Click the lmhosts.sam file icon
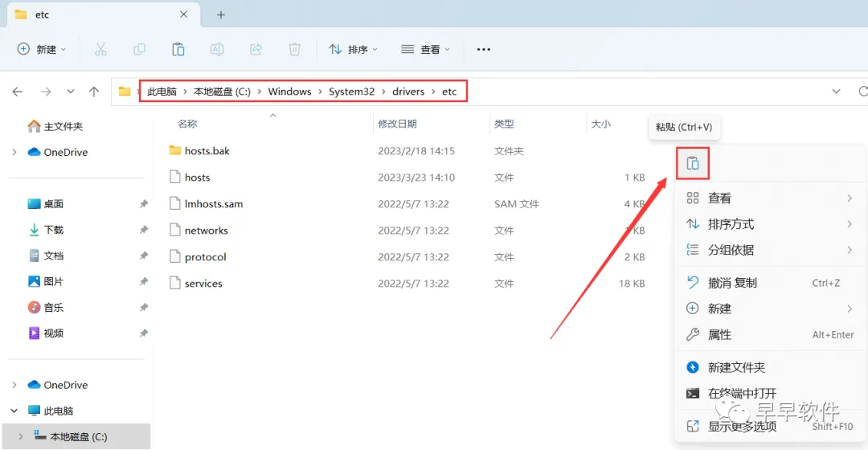Viewport: 868px width, 450px height. pyautogui.click(x=175, y=203)
